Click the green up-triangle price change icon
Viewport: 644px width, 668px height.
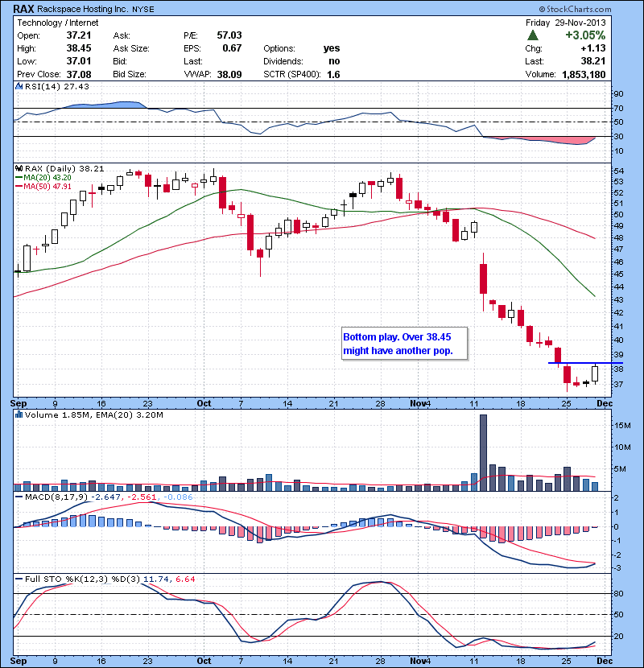(532, 35)
